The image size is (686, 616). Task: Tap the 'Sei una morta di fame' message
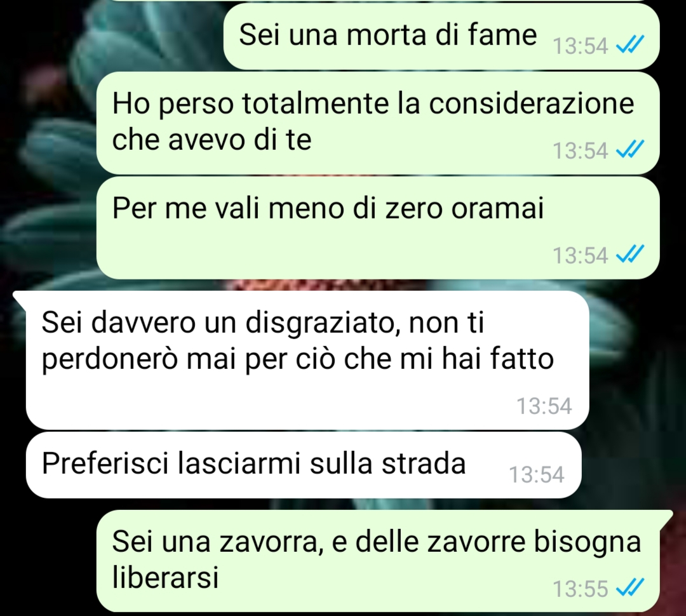[x=441, y=36]
